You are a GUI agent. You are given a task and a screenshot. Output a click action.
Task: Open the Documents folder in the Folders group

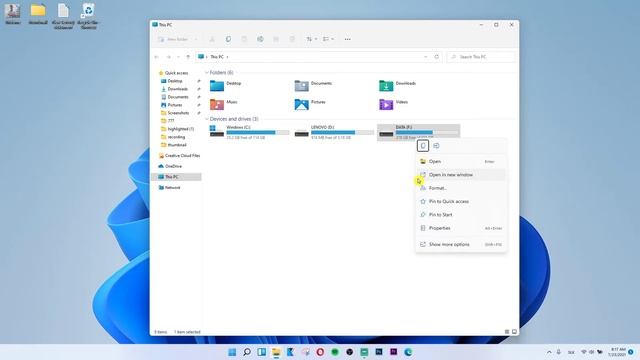click(x=313, y=85)
